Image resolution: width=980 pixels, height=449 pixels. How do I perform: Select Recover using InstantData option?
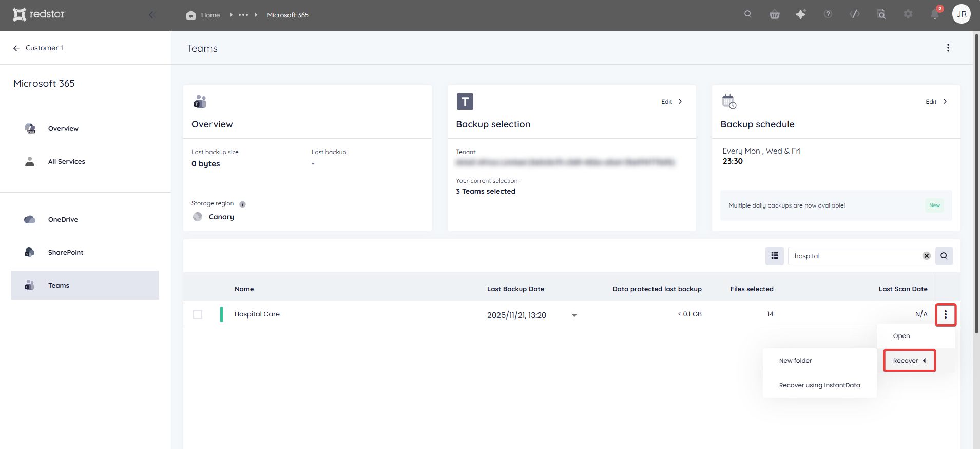820,385
